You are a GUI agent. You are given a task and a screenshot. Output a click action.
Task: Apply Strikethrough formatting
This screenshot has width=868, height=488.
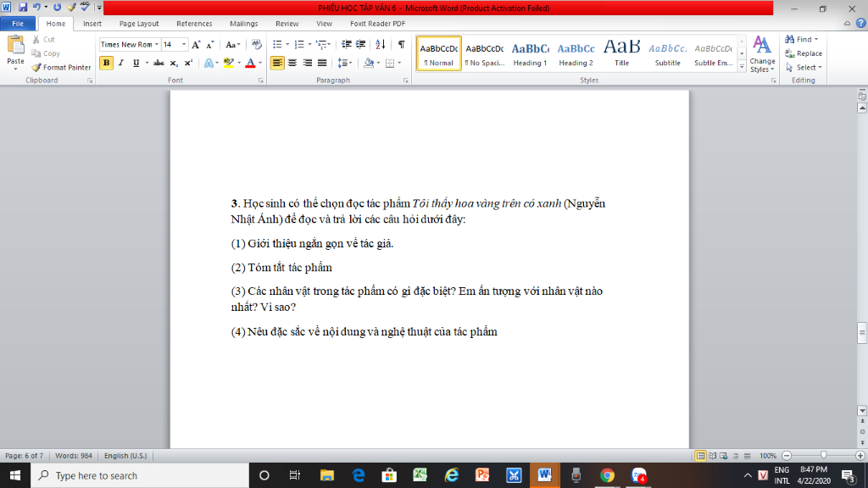click(x=159, y=63)
